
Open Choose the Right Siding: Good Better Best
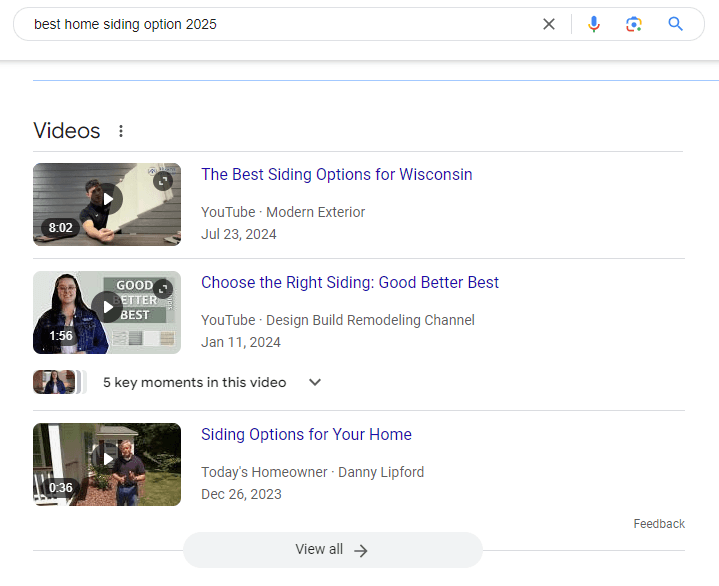pos(350,282)
